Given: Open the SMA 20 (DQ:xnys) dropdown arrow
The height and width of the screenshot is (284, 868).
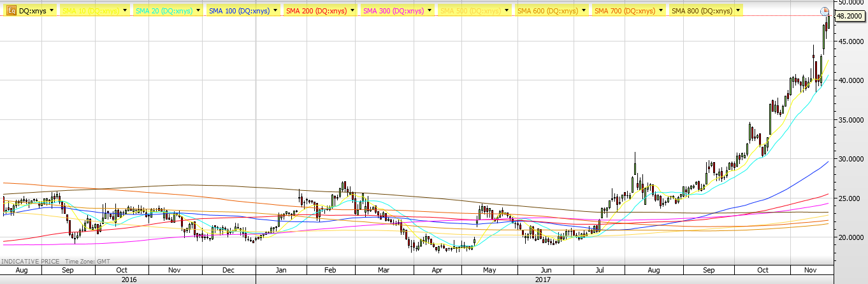Looking at the screenshot, I should coord(199,11).
